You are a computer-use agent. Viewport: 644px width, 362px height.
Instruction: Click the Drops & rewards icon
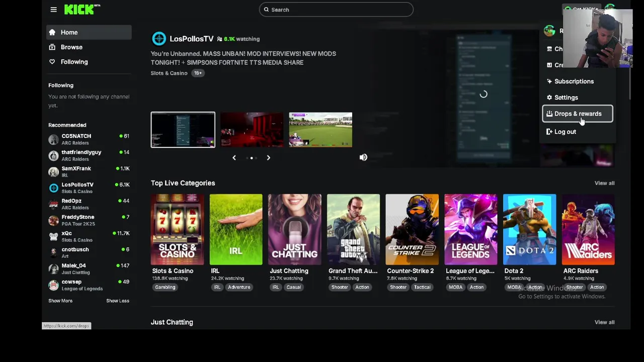click(x=549, y=114)
